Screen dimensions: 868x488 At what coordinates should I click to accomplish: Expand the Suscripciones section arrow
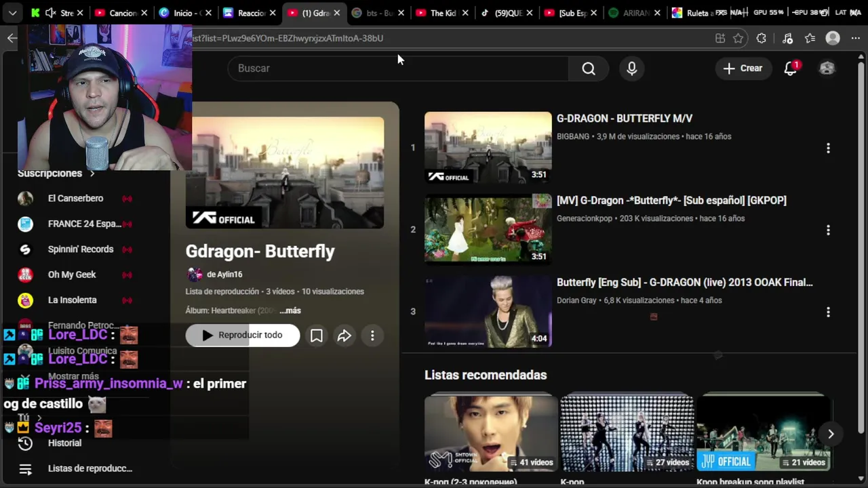pos(92,174)
